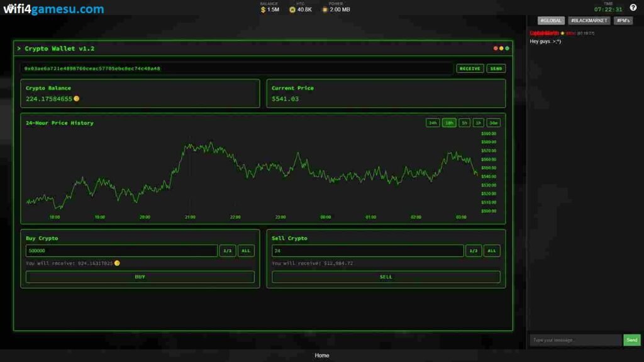Click RECEIVE next to the wallet address

(469, 68)
